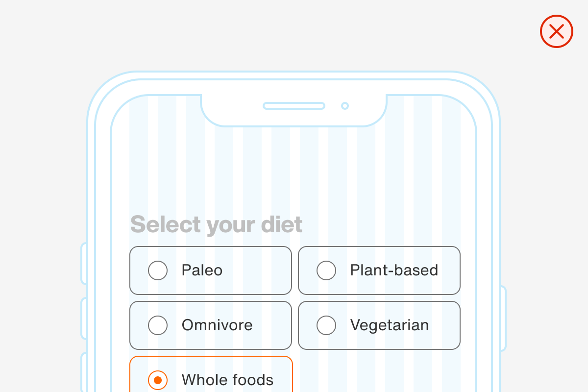
Task: Click the Paleo text label
Action: (201, 270)
